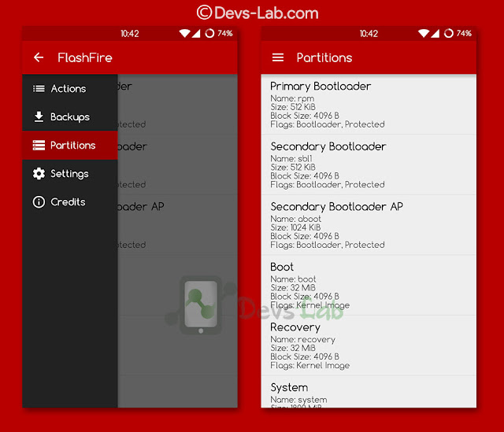Viewport: 504px width, 432px height.
Task: Click the Backups download icon in drawer
Action: coord(39,117)
